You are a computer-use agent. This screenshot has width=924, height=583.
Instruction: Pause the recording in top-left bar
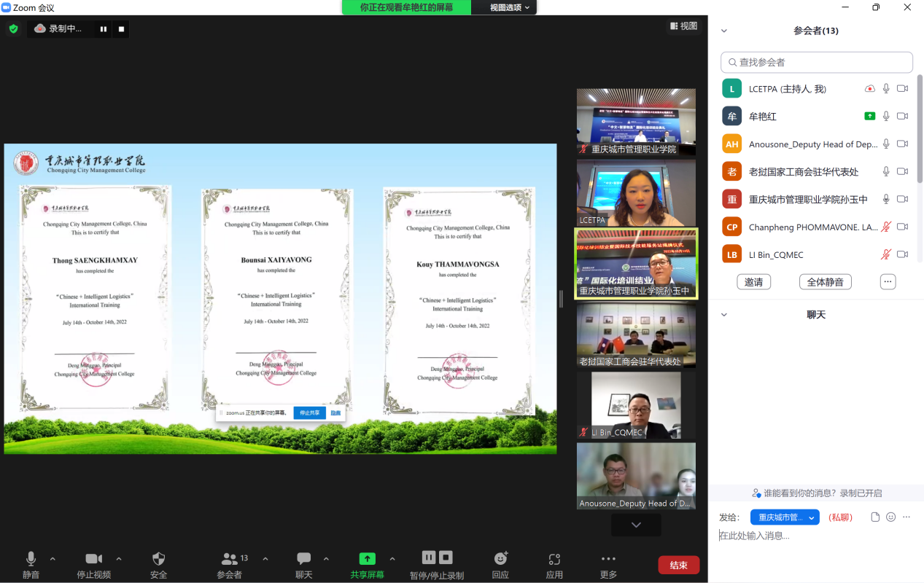(x=104, y=29)
